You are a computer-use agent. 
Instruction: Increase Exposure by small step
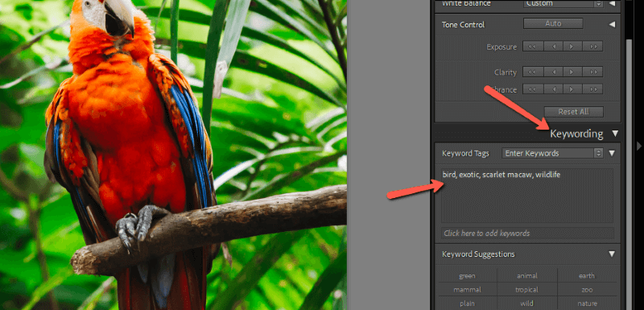[x=572, y=47]
